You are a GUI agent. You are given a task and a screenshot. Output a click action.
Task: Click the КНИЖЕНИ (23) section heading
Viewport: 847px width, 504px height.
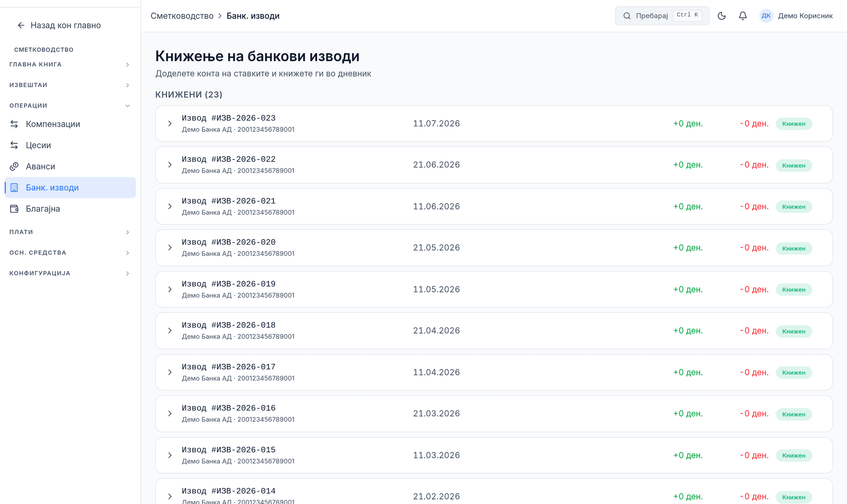click(x=189, y=95)
